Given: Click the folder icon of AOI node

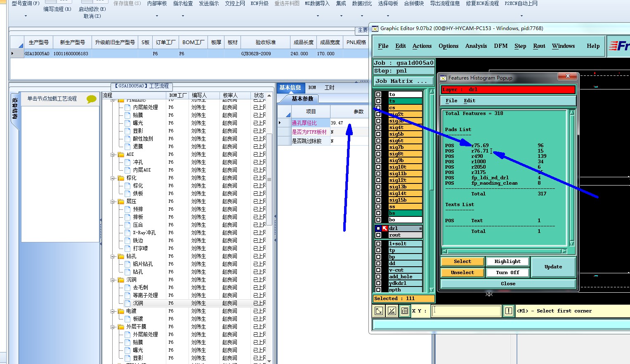Looking at the screenshot, I should [x=121, y=155].
